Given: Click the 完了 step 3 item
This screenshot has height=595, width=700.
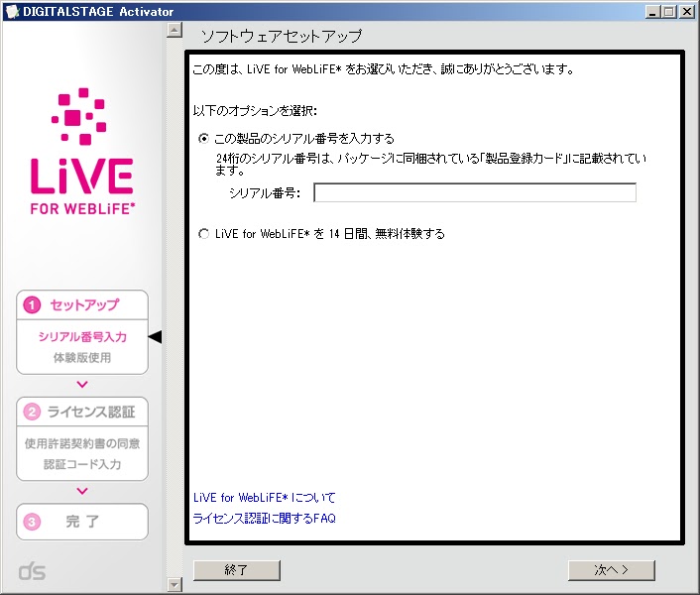Looking at the screenshot, I should click(82, 522).
